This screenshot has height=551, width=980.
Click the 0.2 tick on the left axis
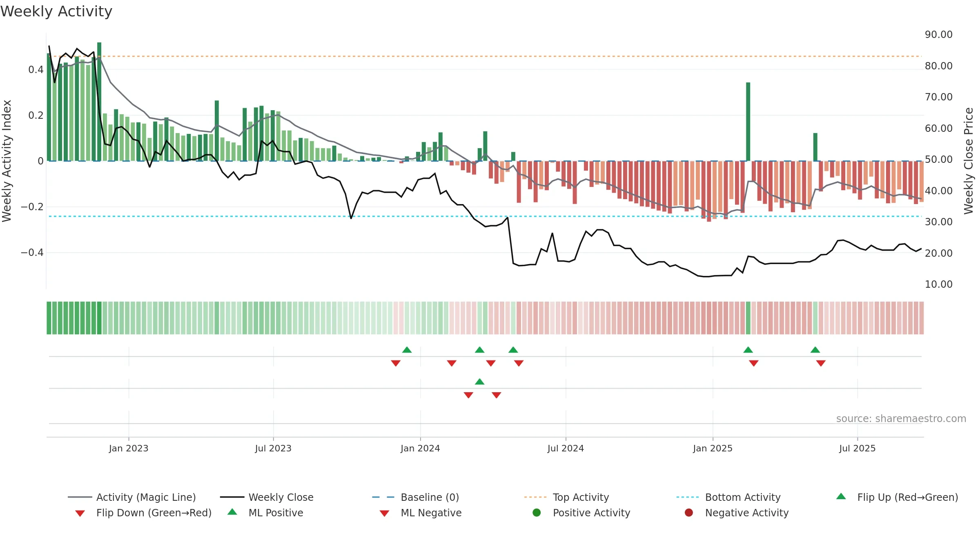click(x=36, y=116)
